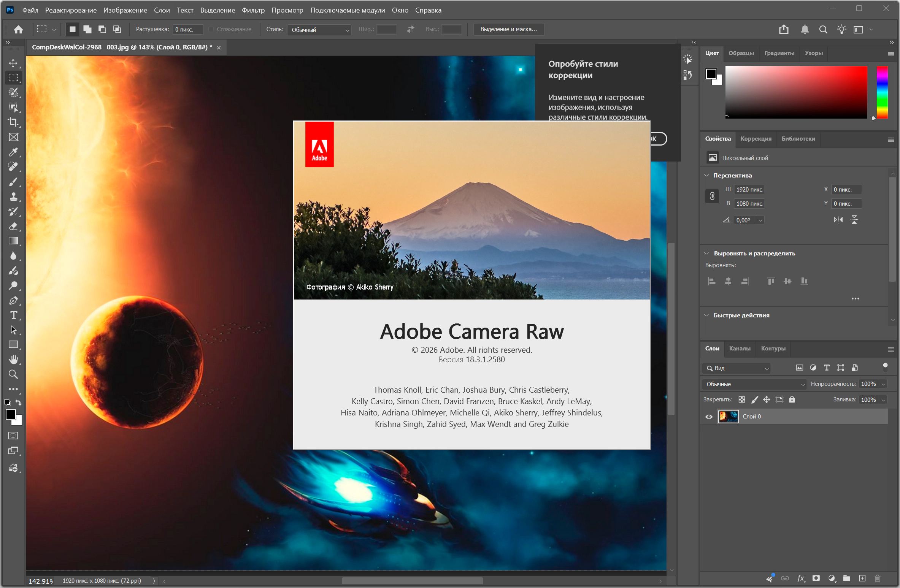Collapse the Быстрые действия section
900x588 pixels.
tap(707, 315)
